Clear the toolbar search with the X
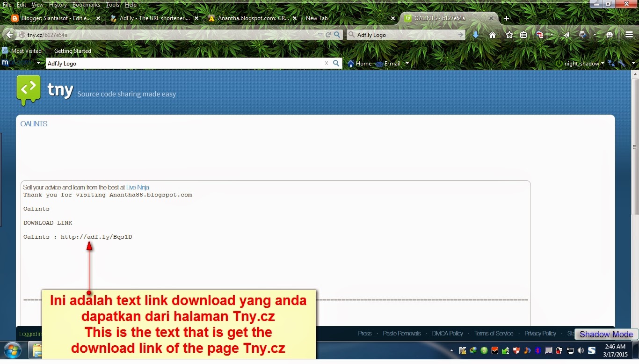 [327, 63]
